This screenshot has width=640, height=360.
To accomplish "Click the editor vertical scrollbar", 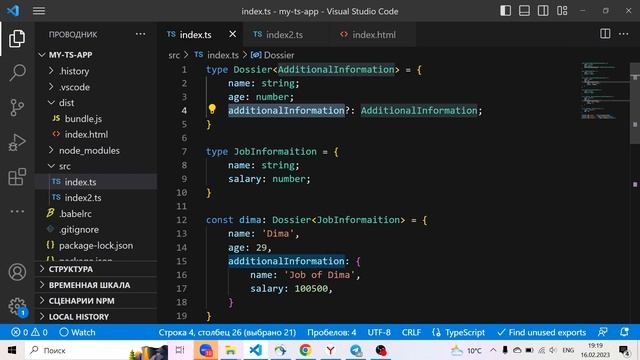I will (x=635, y=103).
